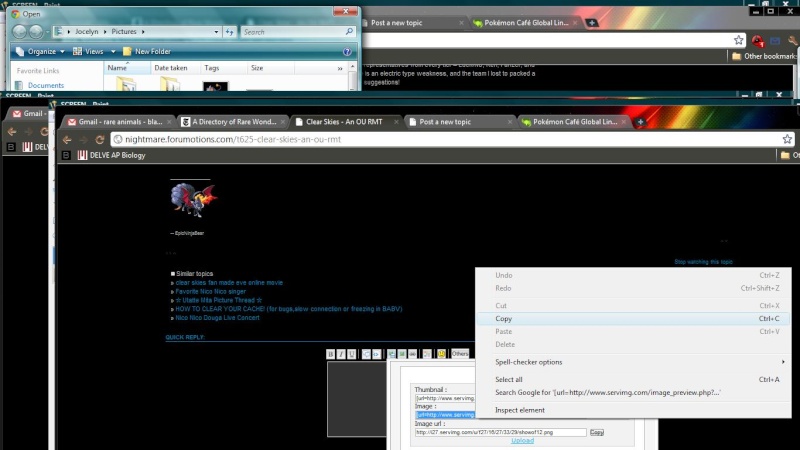Viewport: 800px width, 450px height.
Task: Switch to Clear Skies - An OU RMT tab
Action: [x=346, y=122]
